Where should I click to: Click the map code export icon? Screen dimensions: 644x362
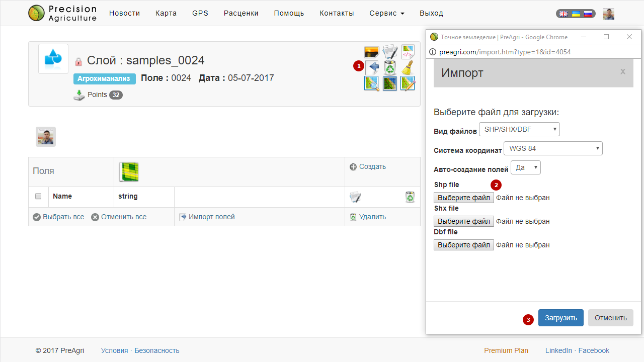[408, 52]
